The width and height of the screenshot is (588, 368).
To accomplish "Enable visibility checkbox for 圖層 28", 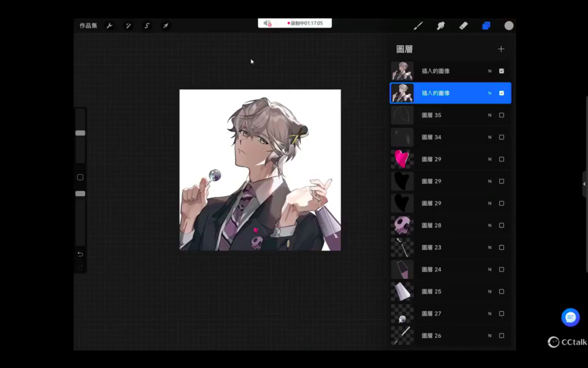I will pos(501,225).
